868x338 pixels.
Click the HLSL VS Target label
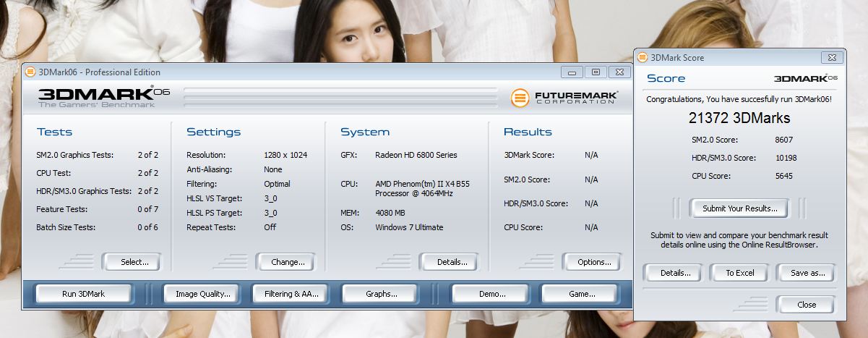click(x=214, y=198)
